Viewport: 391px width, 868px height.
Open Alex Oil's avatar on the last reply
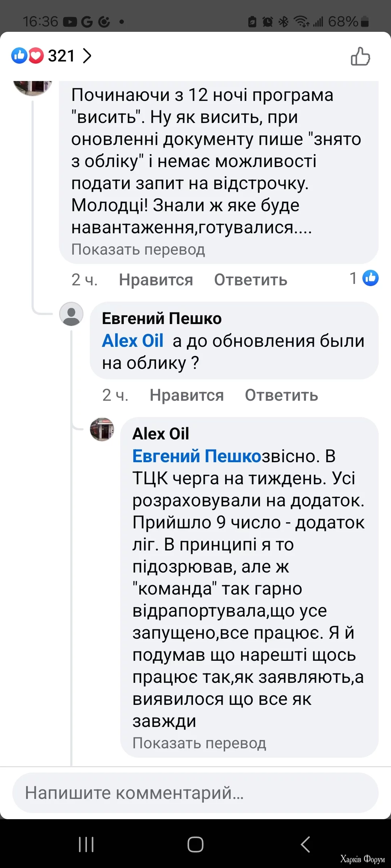[102, 429]
